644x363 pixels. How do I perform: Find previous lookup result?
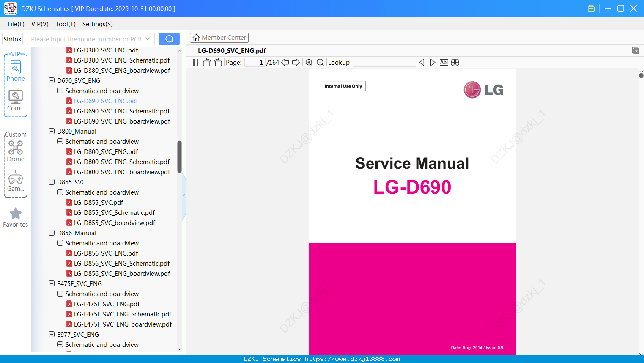pos(422,63)
